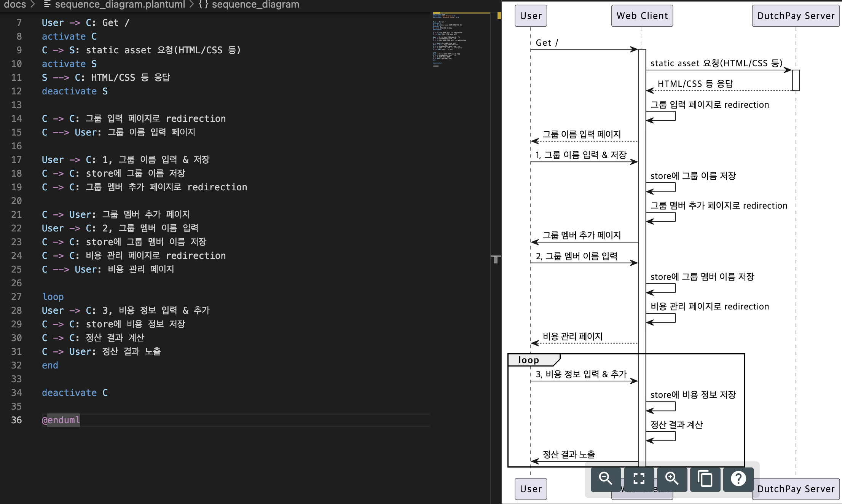Viewport: 842px width, 504px height.
Task: Click 'deactivate S' on line 12
Action: tap(75, 91)
